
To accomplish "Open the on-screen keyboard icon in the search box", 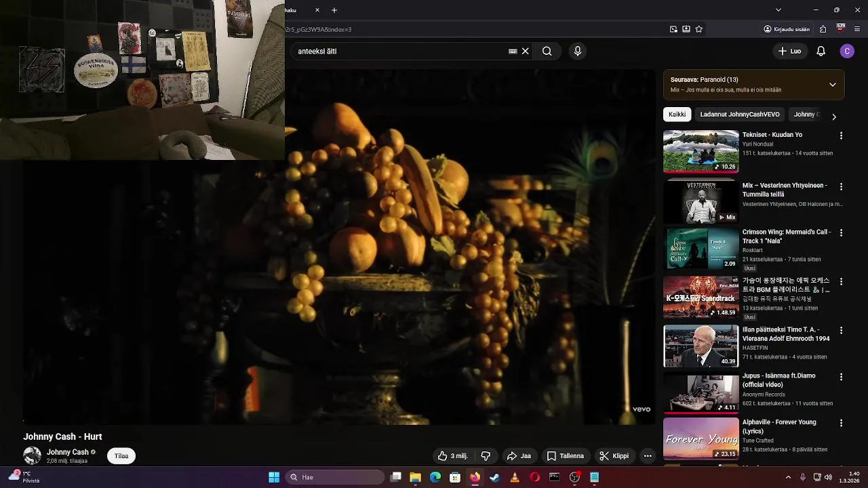I will pyautogui.click(x=513, y=51).
